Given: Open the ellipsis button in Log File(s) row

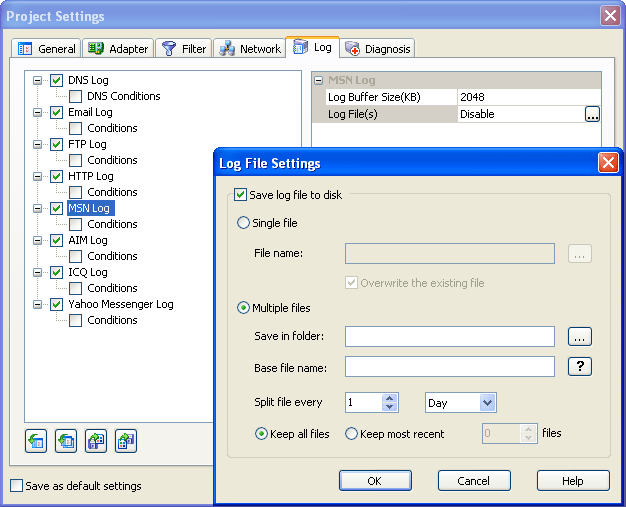Looking at the screenshot, I should point(592,114).
